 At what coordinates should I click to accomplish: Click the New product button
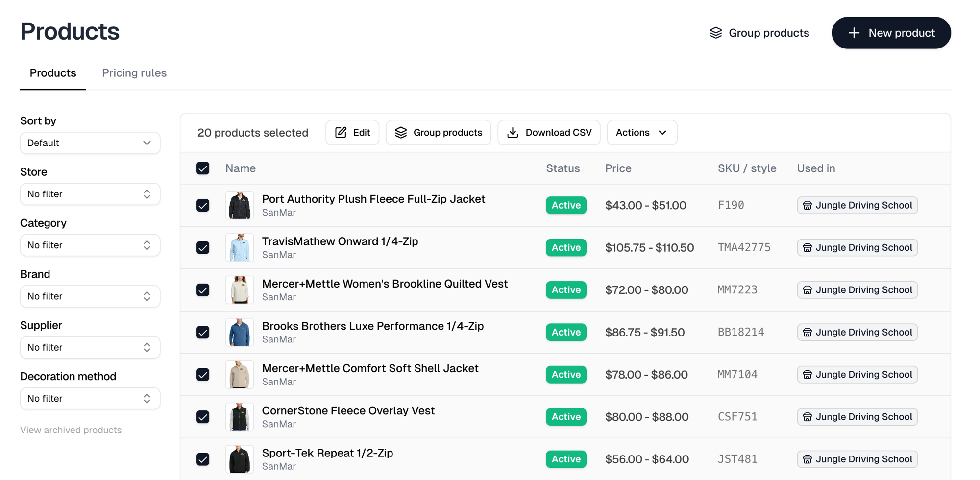pyautogui.click(x=891, y=33)
